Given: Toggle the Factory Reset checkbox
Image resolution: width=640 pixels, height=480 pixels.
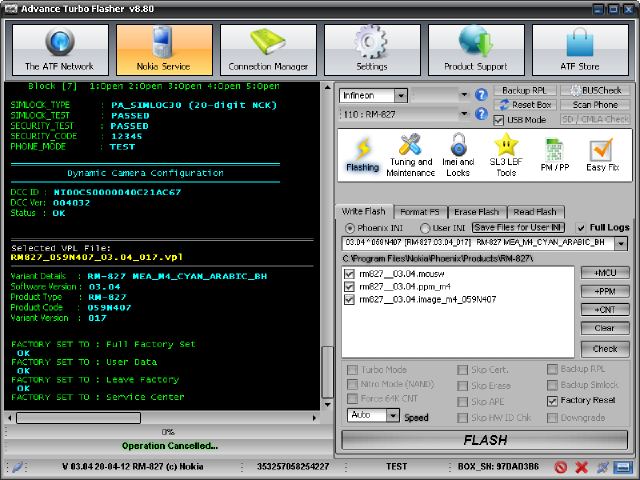Looking at the screenshot, I should 552,401.
